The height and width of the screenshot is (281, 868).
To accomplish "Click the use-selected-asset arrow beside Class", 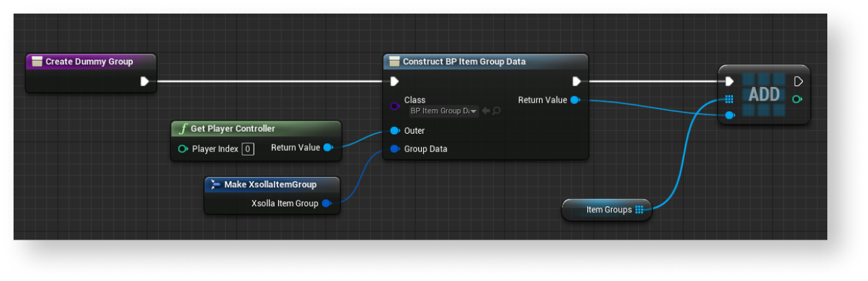I will (x=486, y=111).
